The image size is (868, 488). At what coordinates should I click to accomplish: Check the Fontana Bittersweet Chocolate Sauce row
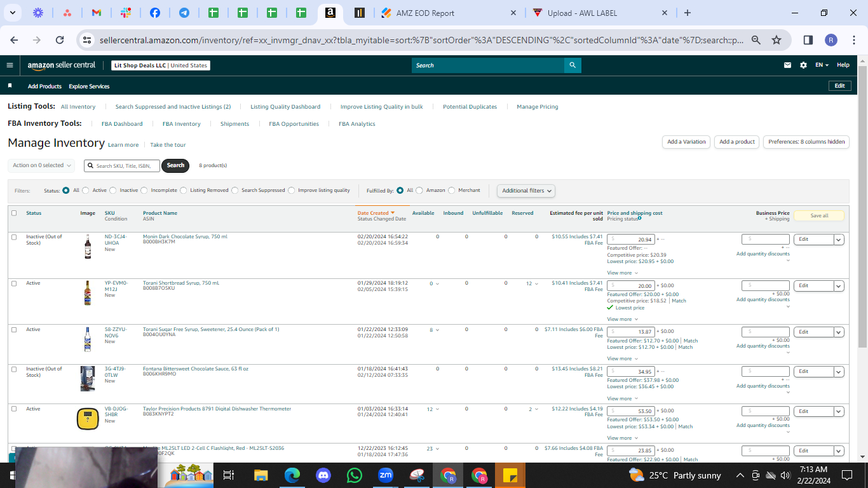tap(14, 369)
